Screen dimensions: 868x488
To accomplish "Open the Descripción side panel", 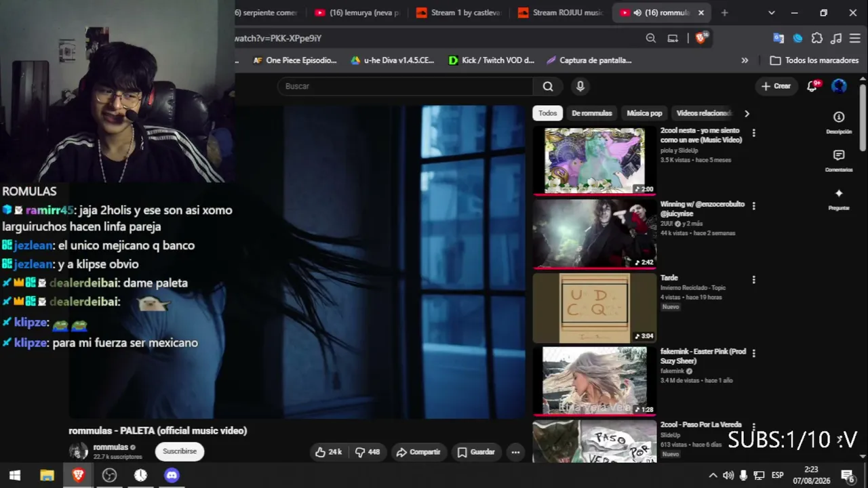I will click(x=839, y=122).
